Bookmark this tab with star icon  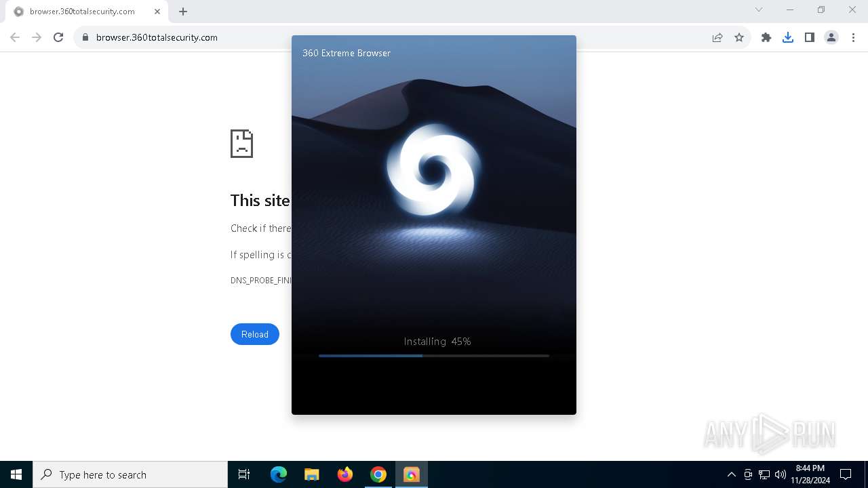point(739,37)
